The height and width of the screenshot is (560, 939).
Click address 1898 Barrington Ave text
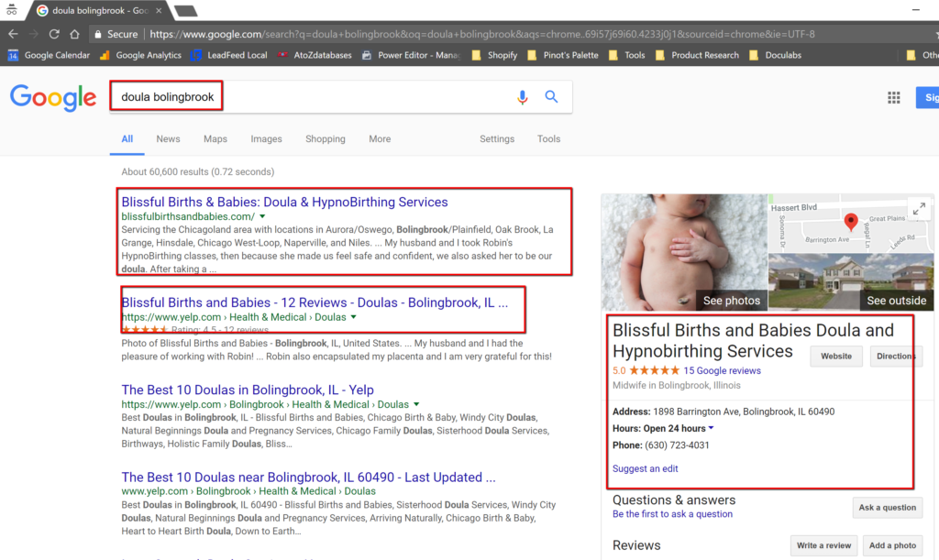[x=743, y=412]
